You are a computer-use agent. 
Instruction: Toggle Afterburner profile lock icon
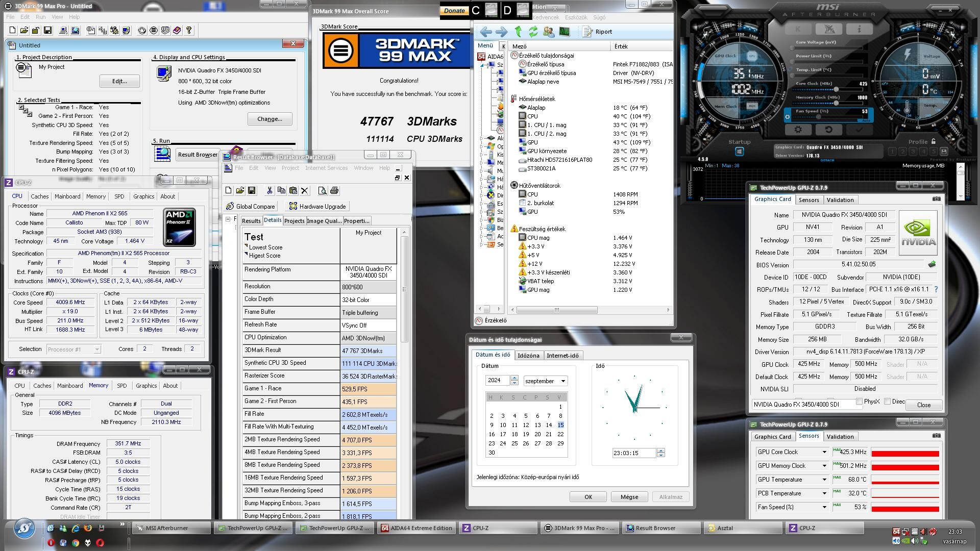click(x=934, y=141)
